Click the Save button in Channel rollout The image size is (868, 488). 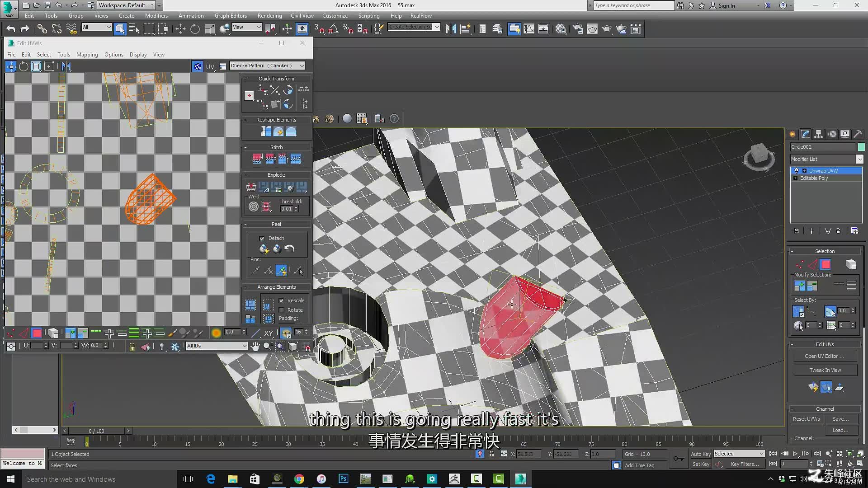click(840, 419)
